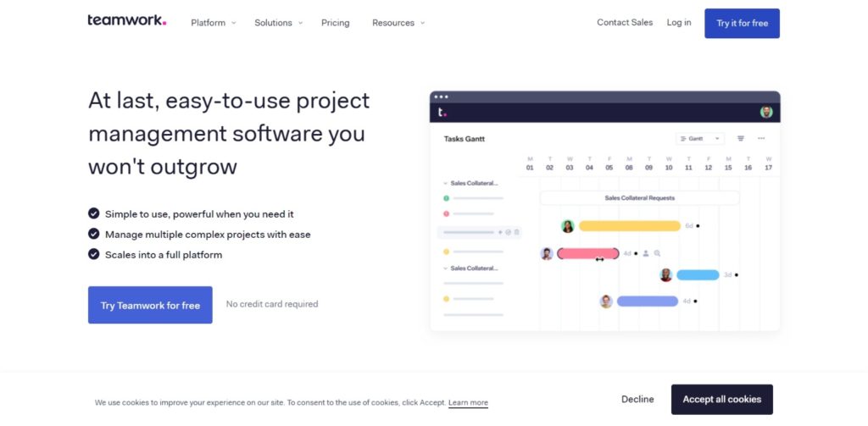Click the '3d' duration label
Image resolution: width=868 pixels, height=426 pixels.
728,275
